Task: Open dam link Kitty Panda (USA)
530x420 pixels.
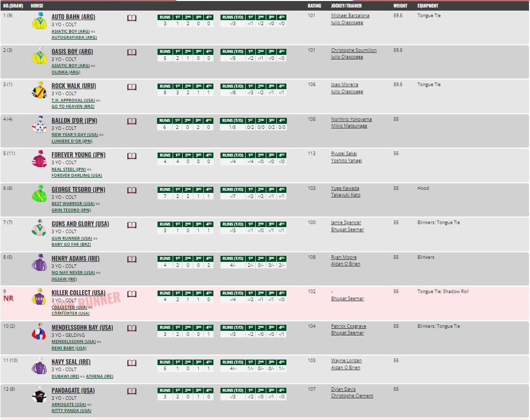Action: click(71, 410)
